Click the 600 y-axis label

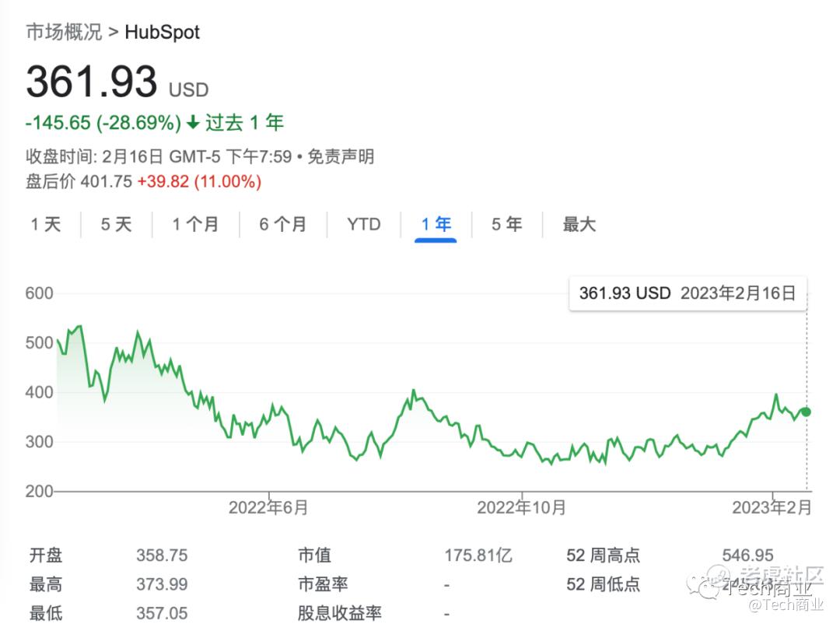(39, 293)
